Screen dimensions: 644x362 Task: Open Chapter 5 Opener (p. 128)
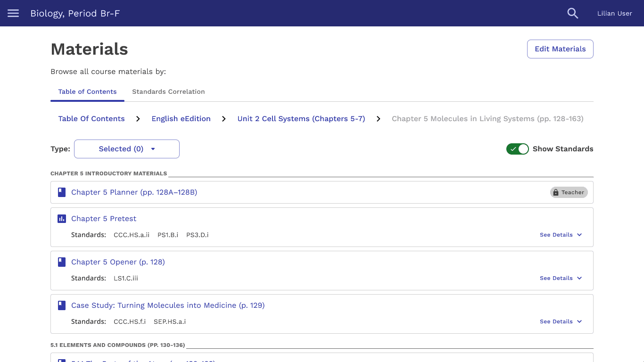click(118, 262)
